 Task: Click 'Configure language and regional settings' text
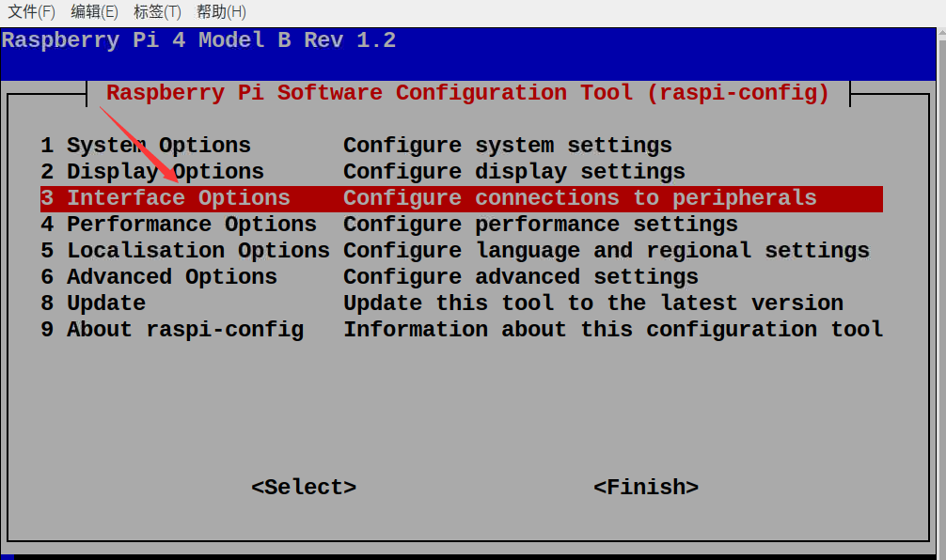607,251
